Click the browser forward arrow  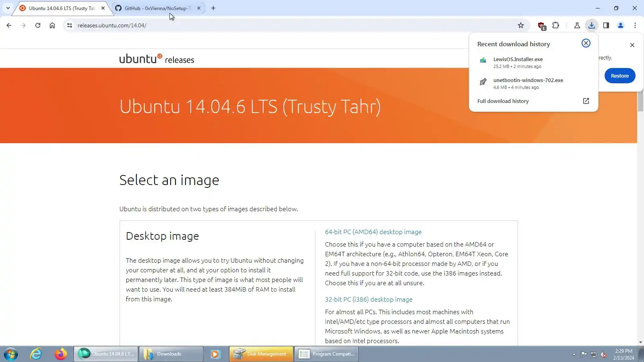pos(23,25)
